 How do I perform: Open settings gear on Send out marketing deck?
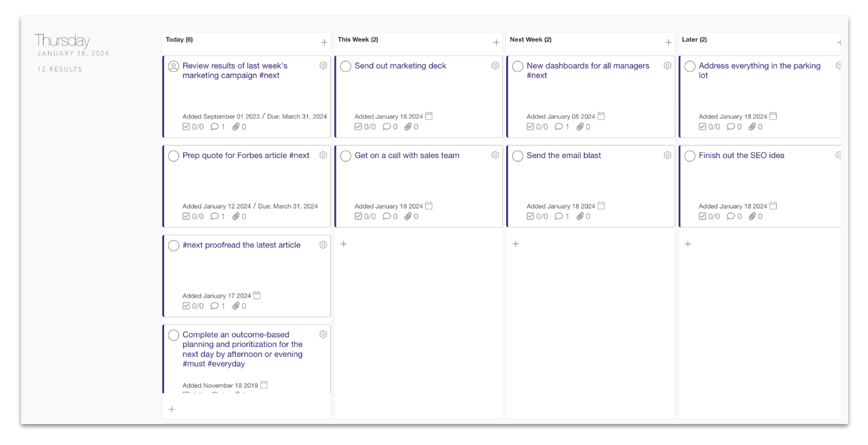coord(495,66)
